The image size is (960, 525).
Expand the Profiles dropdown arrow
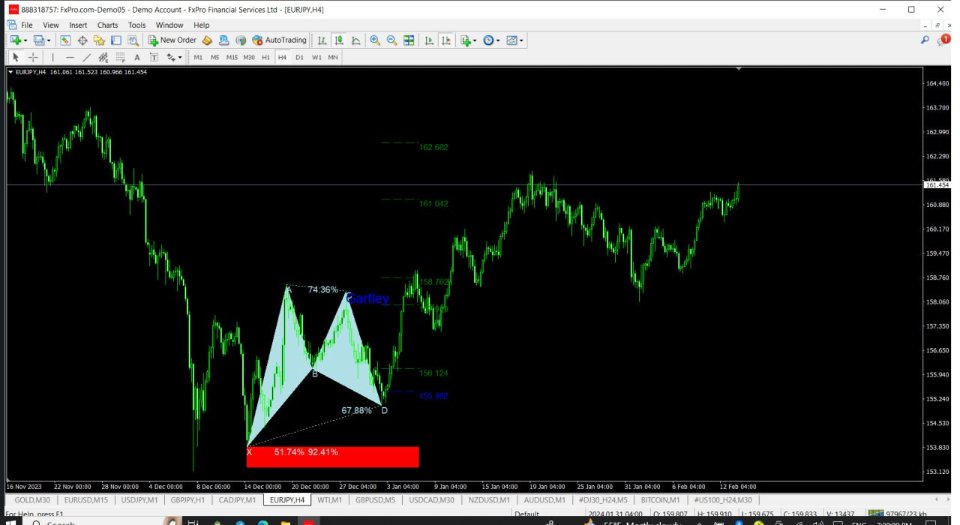[48, 40]
